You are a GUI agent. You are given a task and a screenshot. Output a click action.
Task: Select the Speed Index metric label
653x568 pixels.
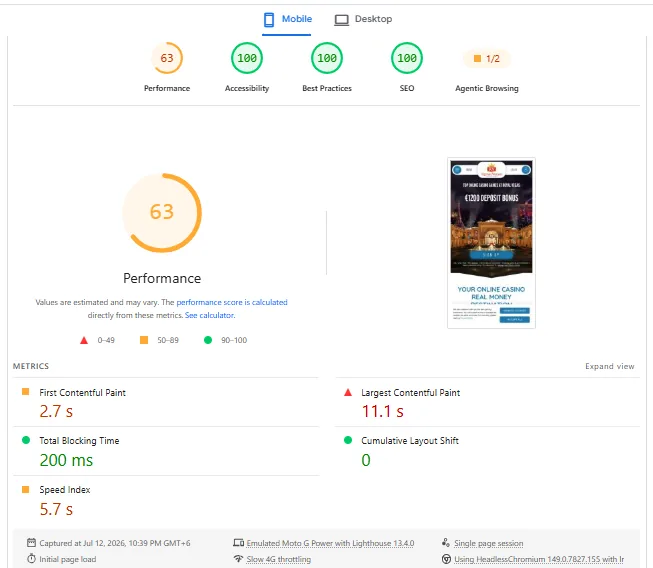[x=65, y=490]
